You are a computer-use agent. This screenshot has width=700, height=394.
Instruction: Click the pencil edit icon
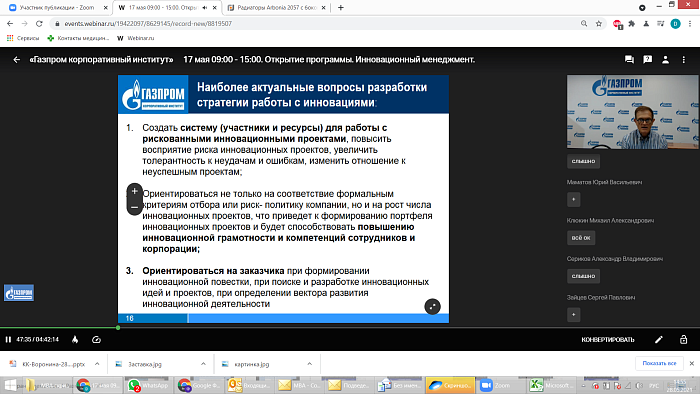[658, 340]
